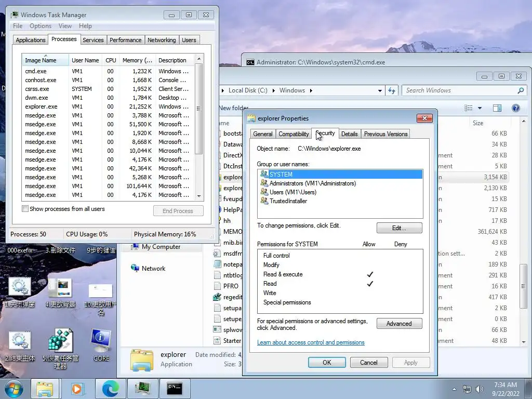Open Learn about access control and permissions link

[311, 342]
